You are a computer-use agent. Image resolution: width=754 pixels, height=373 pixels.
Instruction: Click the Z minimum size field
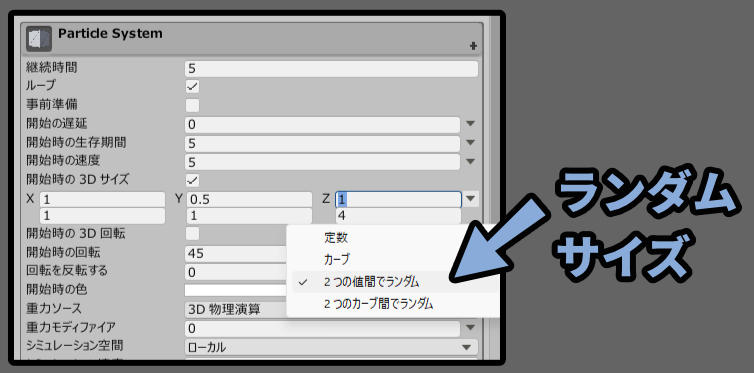398,199
